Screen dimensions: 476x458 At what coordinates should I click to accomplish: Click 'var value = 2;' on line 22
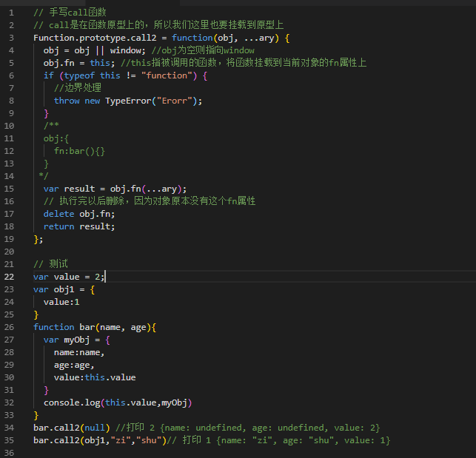(x=69, y=277)
